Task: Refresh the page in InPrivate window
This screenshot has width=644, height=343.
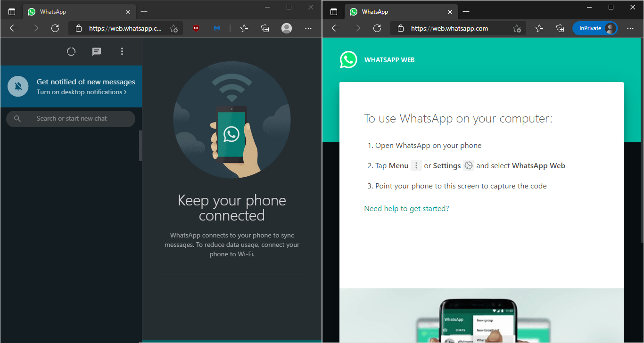Action: tap(377, 28)
